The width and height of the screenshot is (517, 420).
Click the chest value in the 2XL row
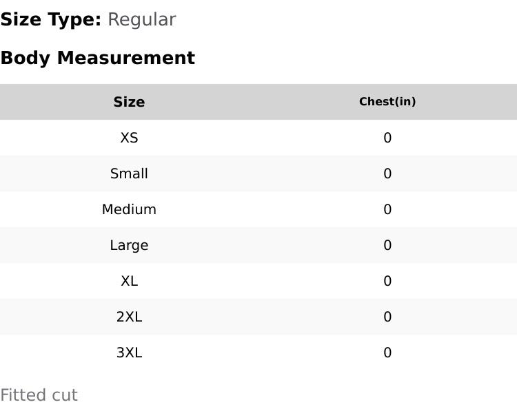pos(387,317)
